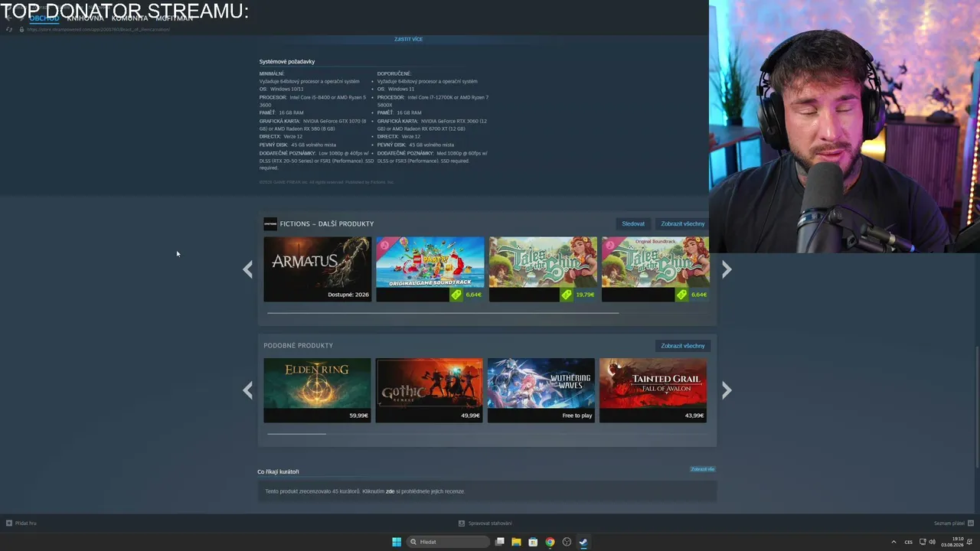The height and width of the screenshot is (551, 980).
Task: Click the Podobné produkty carousel scrollbar
Action: 296,434
